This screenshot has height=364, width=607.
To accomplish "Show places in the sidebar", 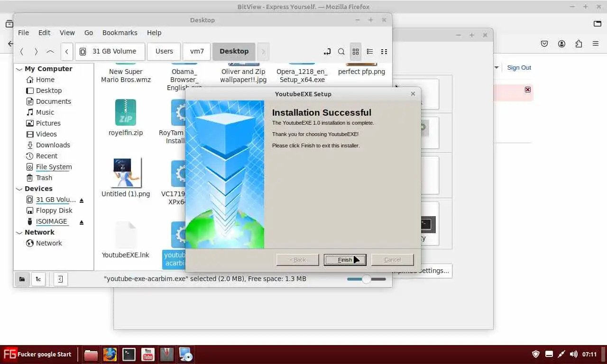I will [x=22, y=279].
